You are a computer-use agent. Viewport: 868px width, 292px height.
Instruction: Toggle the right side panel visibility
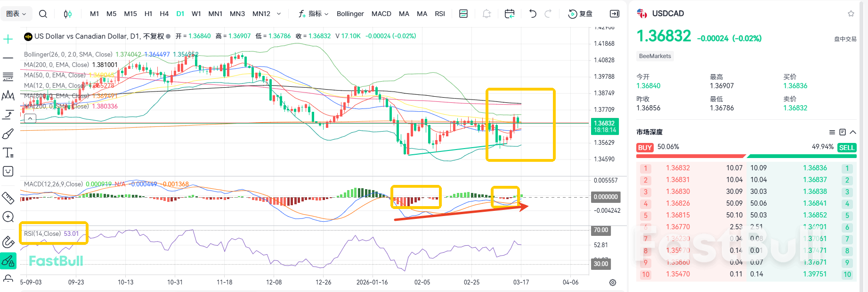pyautogui.click(x=614, y=14)
